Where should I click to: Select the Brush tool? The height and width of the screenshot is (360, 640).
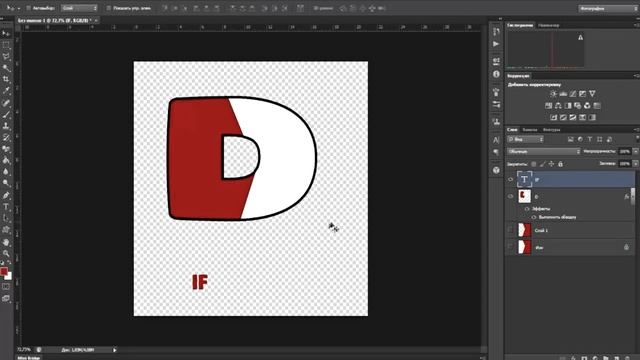pyautogui.click(x=6, y=115)
